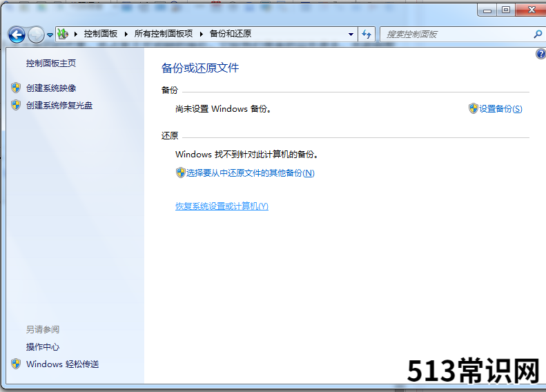Click the Control Panel icon in the address bar
The image size is (546, 392).
[x=63, y=34]
